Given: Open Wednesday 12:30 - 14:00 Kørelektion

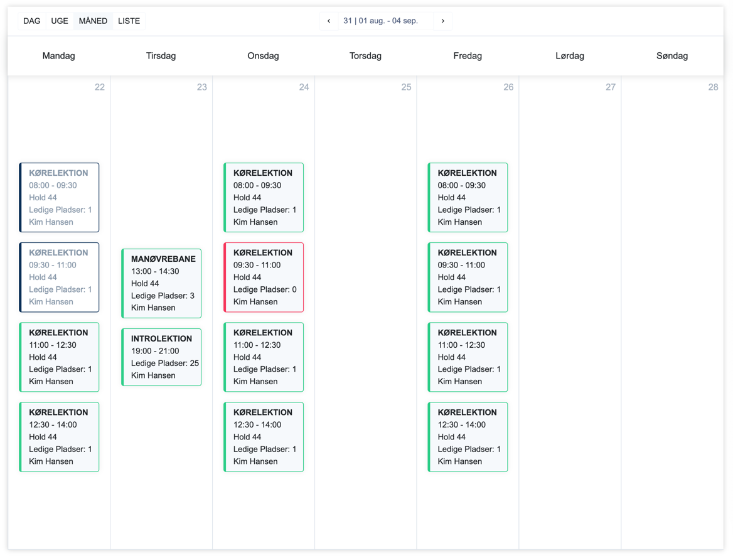Looking at the screenshot, I should pos(264,437).
